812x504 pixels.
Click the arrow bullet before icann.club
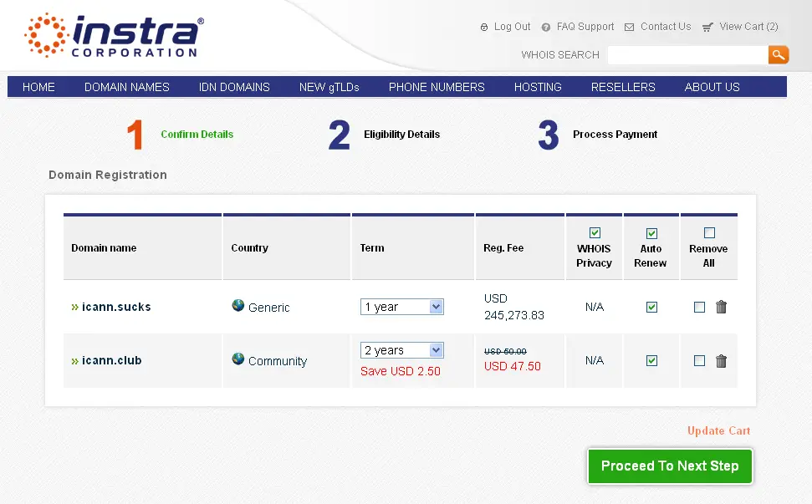point(74,361)
